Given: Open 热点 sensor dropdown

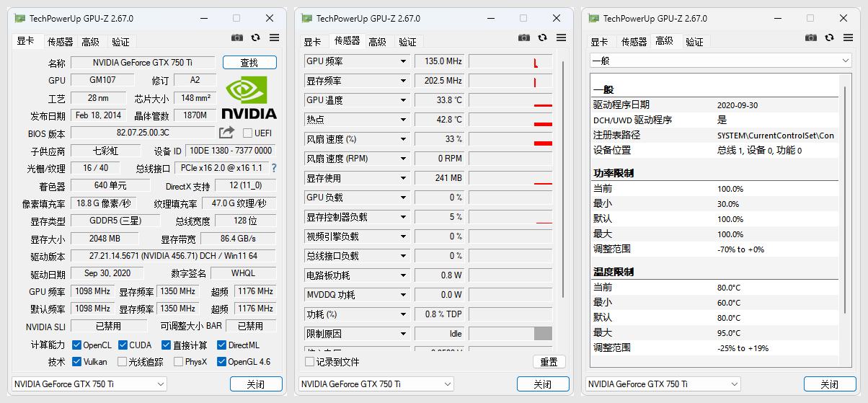Looking at the screenshot, I should [404, 120].
